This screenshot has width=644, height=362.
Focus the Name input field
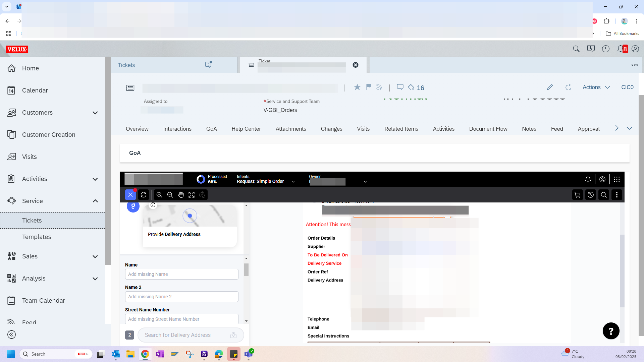pos(182,274)
